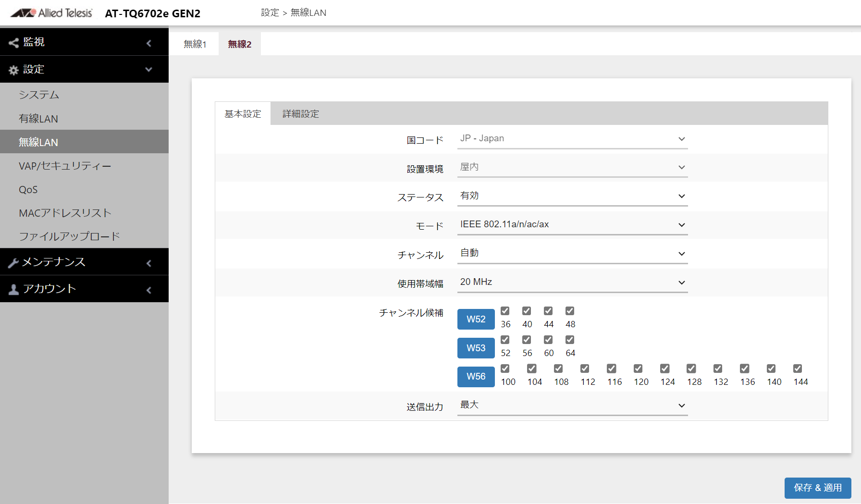861x504 pixels.
Task: Open the ステータス dropdown
Action: (x=572, y=196)
